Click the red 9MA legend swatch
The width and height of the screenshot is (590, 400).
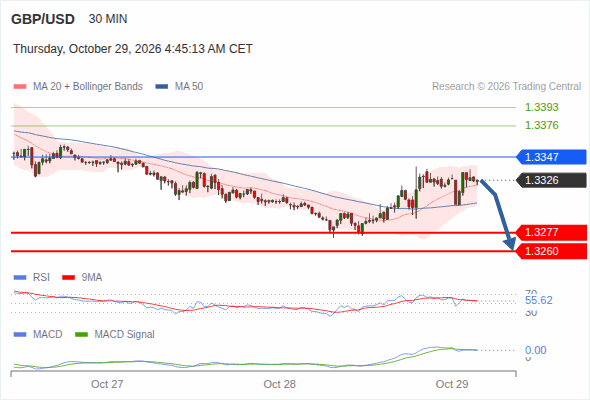(68, 278)
